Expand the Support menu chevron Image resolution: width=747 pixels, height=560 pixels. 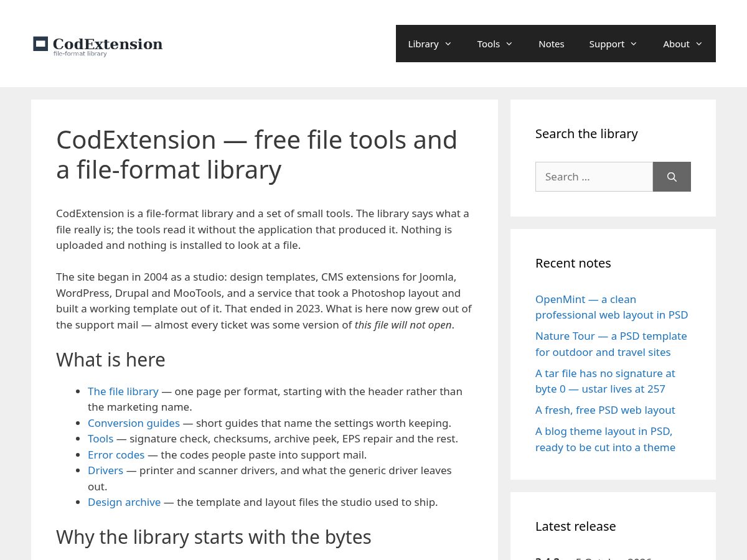[x=633, y=44]
